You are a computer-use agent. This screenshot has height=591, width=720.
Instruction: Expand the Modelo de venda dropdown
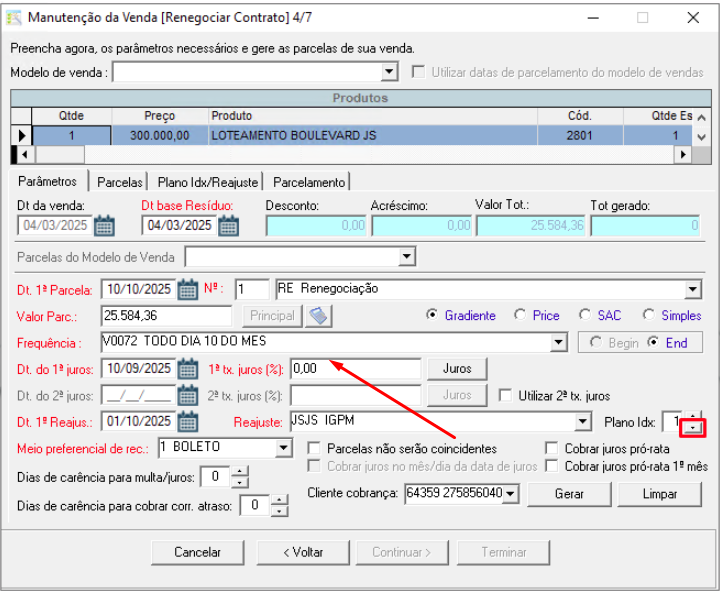[390, 73]
